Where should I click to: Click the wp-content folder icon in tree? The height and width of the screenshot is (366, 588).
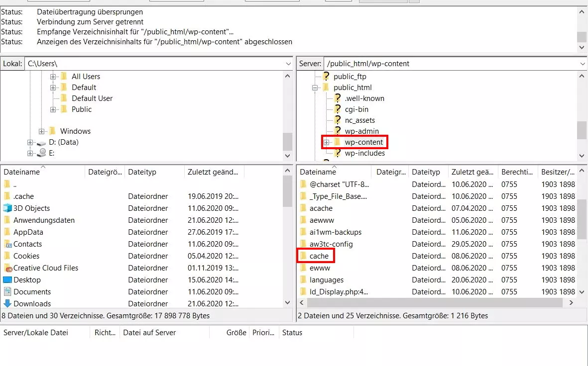point(337,142)
